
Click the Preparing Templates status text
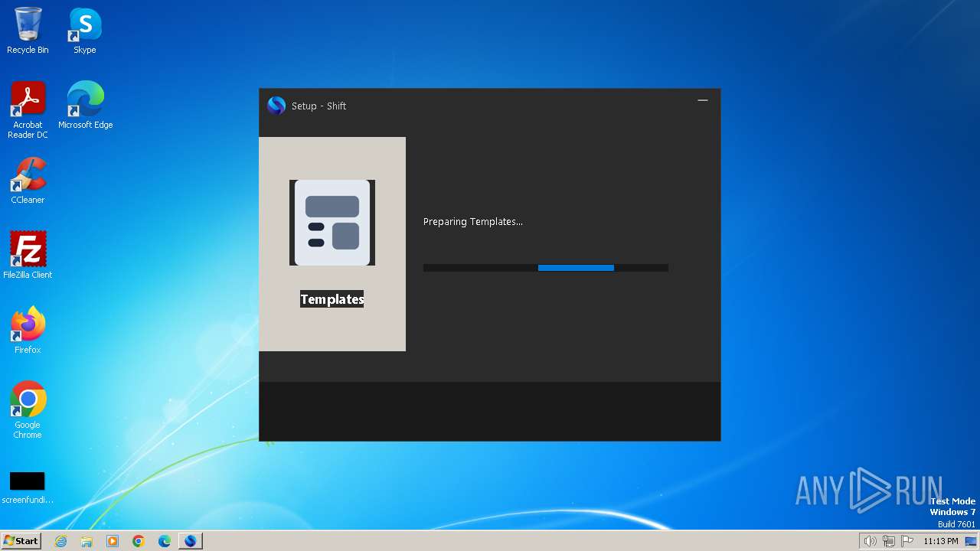tap(473, 222)
